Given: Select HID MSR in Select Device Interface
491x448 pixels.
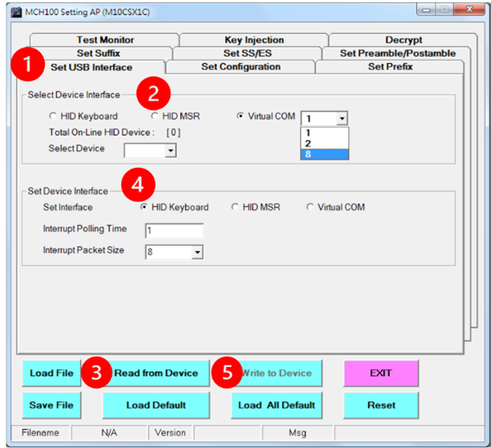Looking at the screenshot, I should coord(154,116).
